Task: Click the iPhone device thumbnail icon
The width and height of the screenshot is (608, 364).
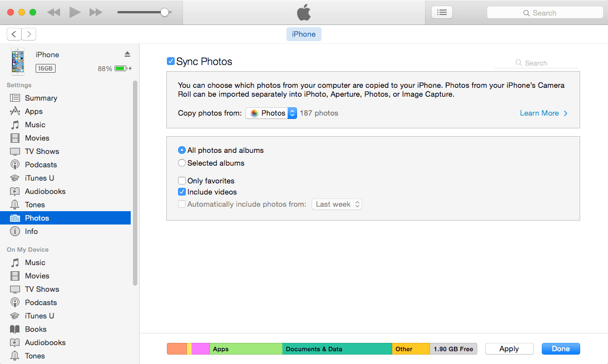Action: pyautogui.click(x=18, y=61)
